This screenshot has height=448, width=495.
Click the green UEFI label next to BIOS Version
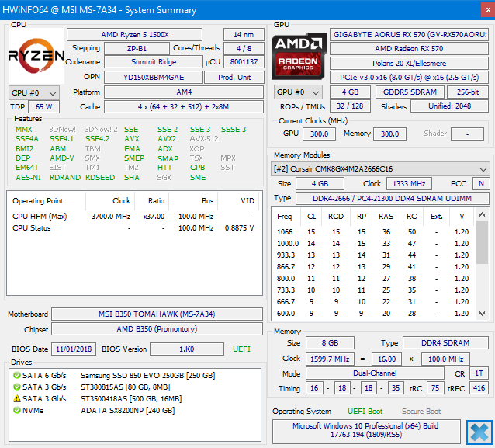(241, 349)
